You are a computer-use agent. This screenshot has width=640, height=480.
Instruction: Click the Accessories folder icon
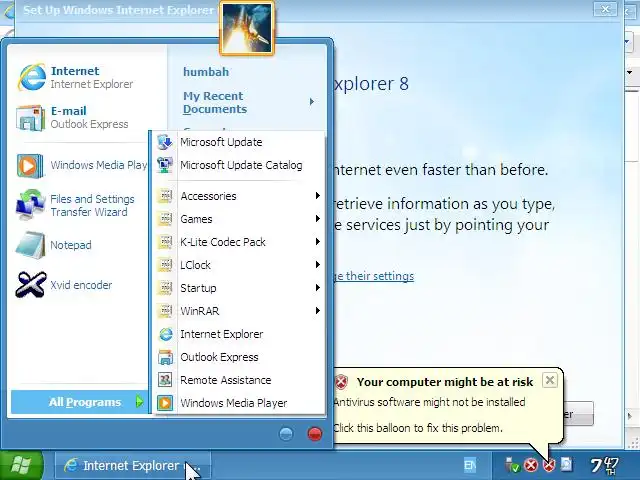tap(165, 196)
